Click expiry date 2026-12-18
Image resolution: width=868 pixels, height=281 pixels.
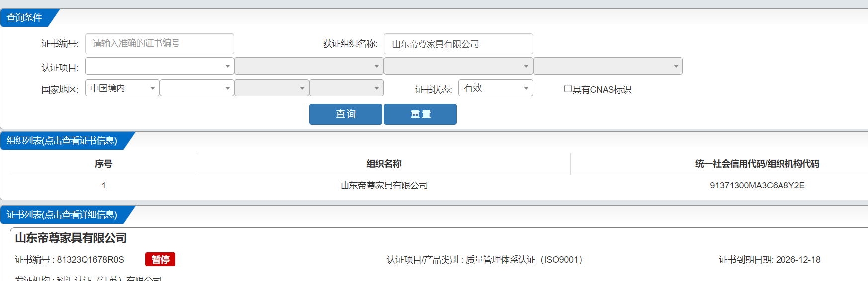(x=798, y=260)
